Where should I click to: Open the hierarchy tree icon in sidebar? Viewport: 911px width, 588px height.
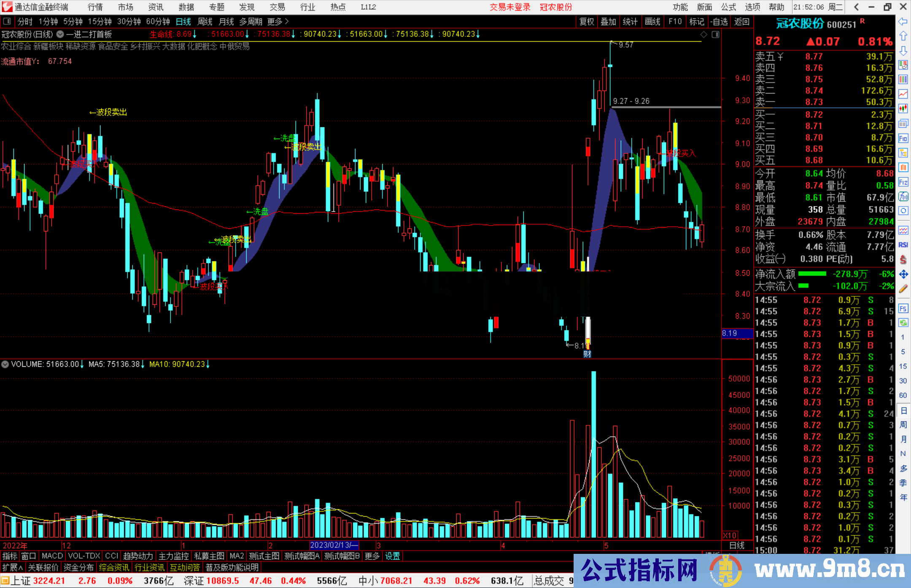point(903,153)
